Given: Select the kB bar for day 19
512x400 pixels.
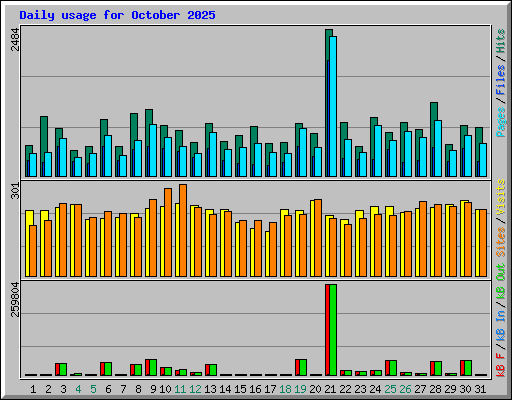Looking at the screenshot, I should (x=301, y=367).
